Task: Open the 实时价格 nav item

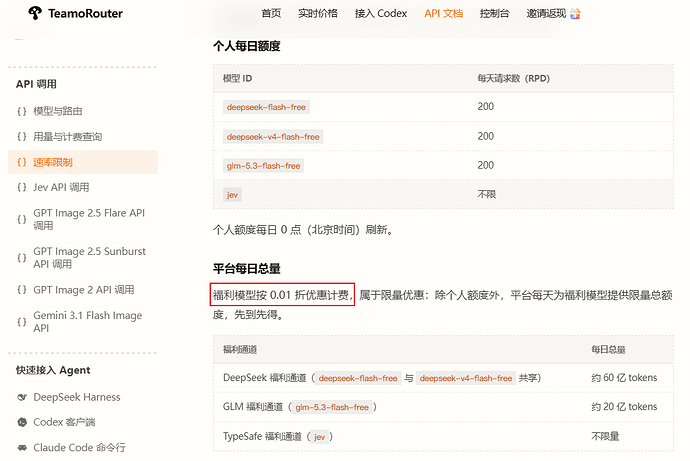Action: click(318, 13)
